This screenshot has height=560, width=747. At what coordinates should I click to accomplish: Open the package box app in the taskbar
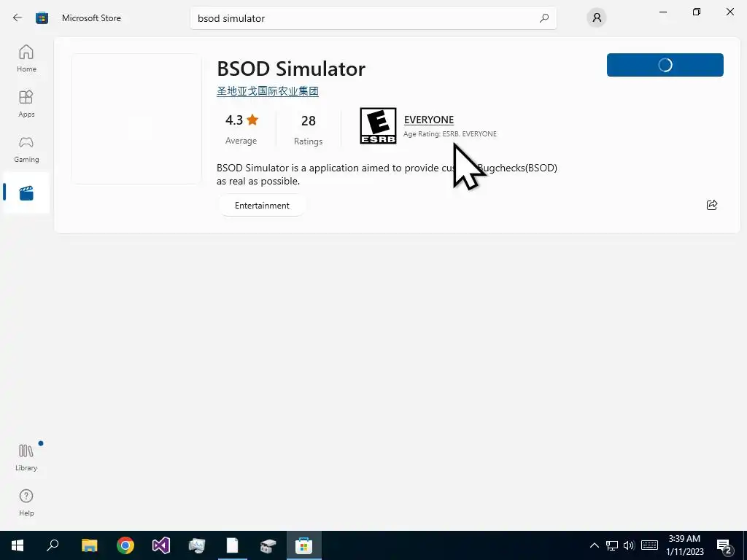268,545
